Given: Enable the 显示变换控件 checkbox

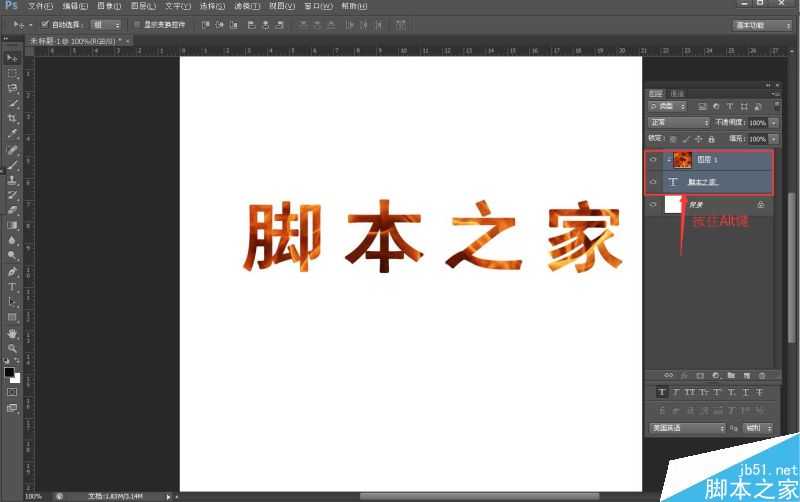Looking at the screenshot, I should [x=137, y=23].
